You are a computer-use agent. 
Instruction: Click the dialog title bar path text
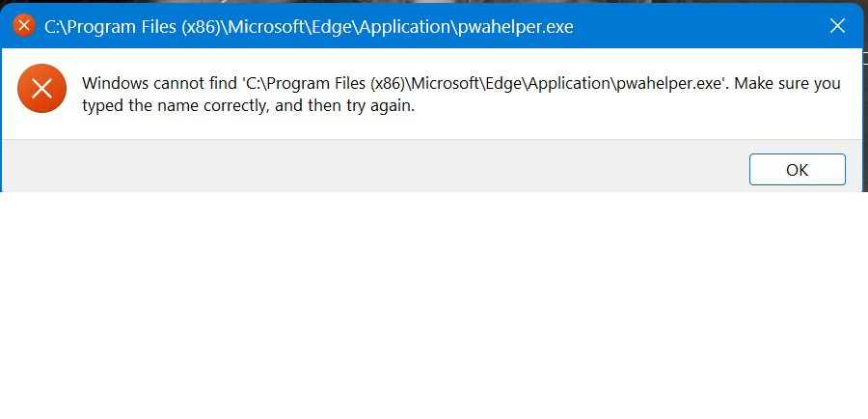point(309,27)
